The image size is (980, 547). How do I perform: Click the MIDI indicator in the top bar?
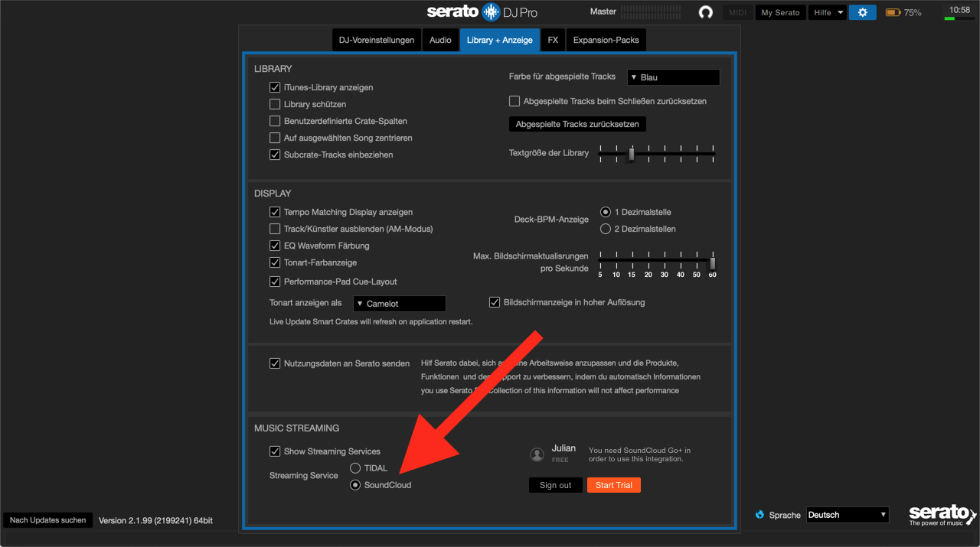tap(737, 12)
